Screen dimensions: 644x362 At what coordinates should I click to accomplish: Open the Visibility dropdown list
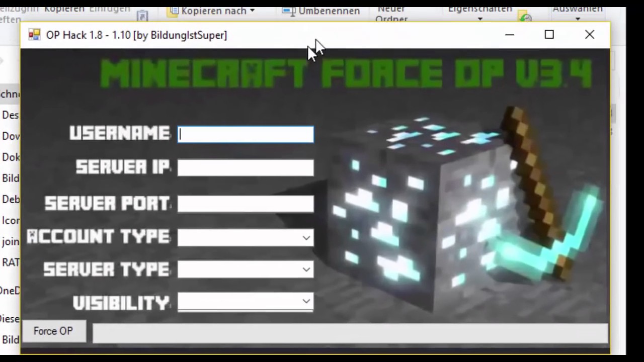(246, 302)
